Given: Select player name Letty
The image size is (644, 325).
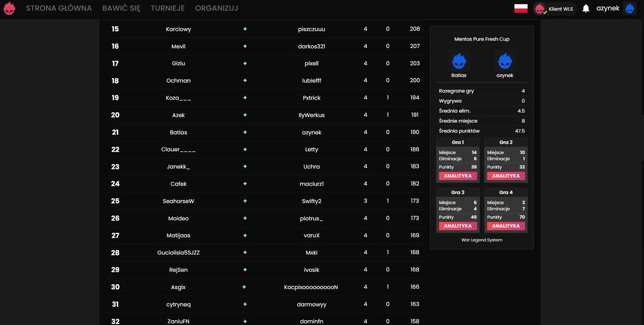Looking at the screenshot, I should [311, 150].
